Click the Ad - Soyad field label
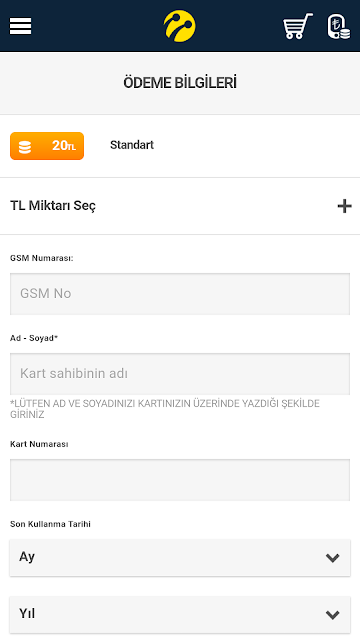The width and height of the screenshot is (360, 640). pyautogui.click(x=34, y=338)
